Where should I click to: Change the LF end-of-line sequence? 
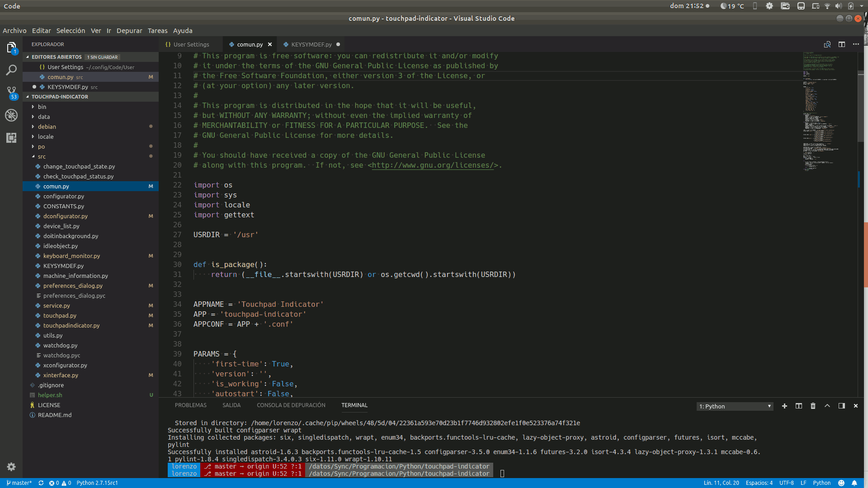(x=803, y=483)
